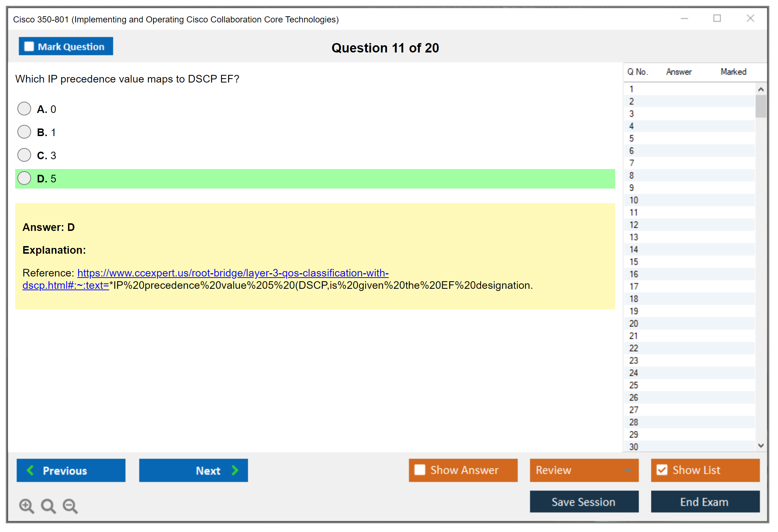Jump to question 15 in list

click(x=634, y=262)
